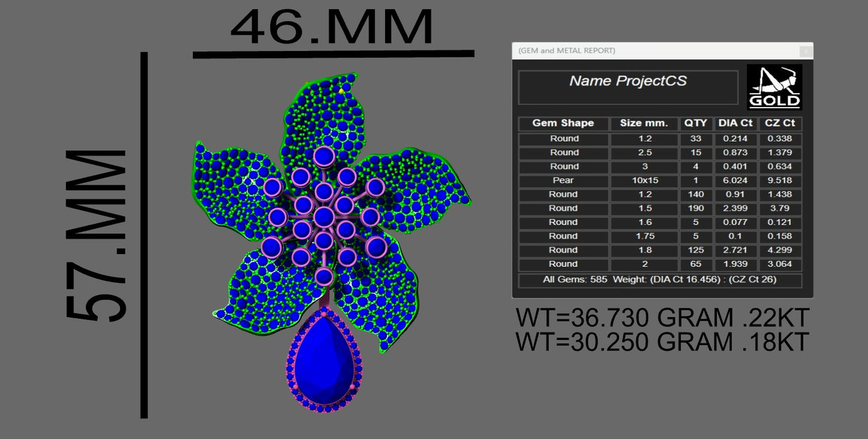This screenshot has height=439, width=868.
Task: Click the 46.MM width dimension label
Action: pyautogui.click(x=332, y=27)
